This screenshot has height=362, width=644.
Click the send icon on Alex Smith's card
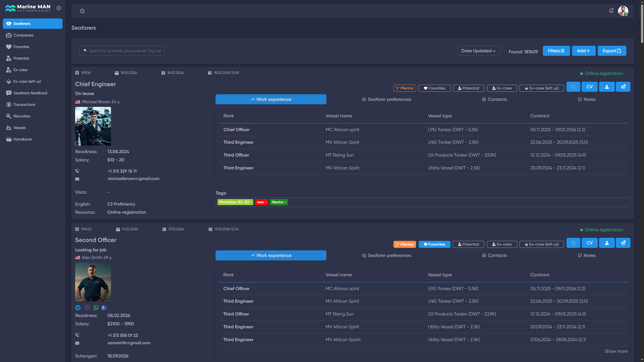(x=623, y=243)
